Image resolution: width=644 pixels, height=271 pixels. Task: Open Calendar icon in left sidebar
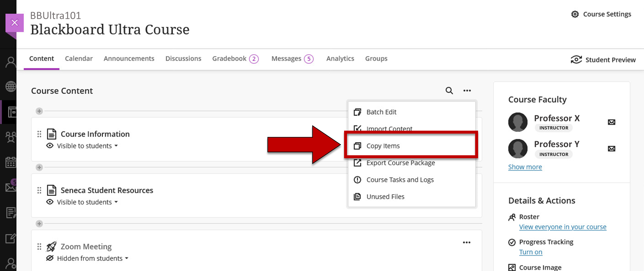(x=11, y=162)
